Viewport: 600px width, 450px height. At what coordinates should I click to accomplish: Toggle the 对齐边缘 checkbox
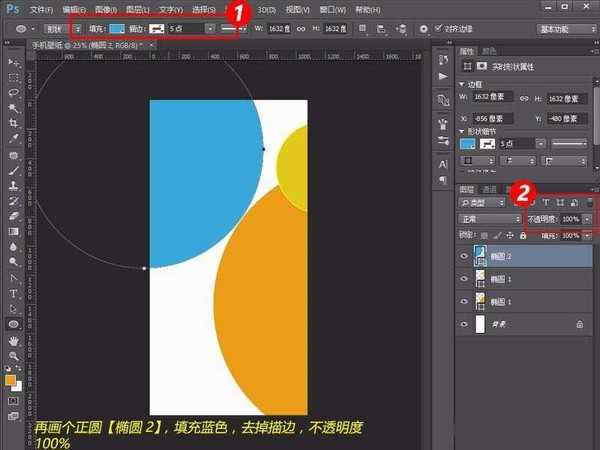436,29
